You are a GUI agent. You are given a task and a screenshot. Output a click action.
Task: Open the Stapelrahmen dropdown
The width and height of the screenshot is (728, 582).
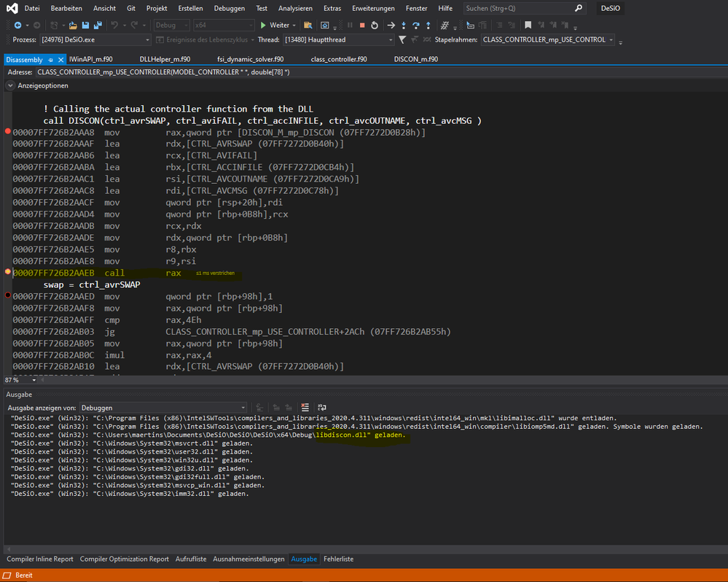548,39
